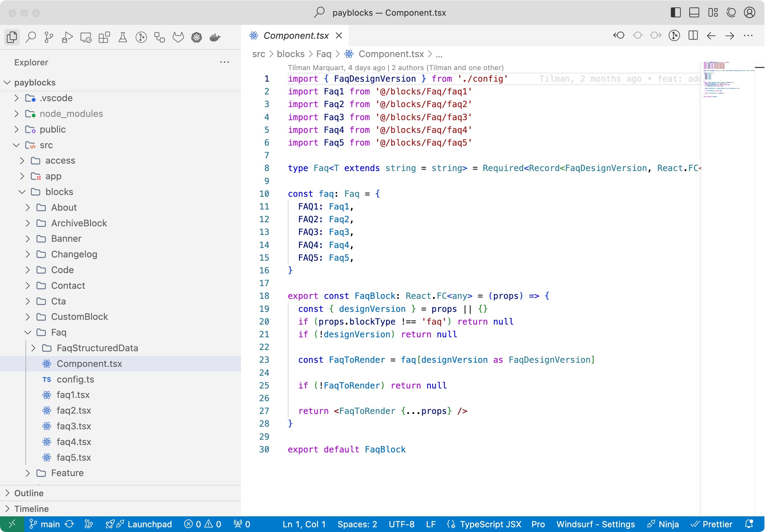
Task: Click the authors code lens above line 1
Action: point(396,67)
